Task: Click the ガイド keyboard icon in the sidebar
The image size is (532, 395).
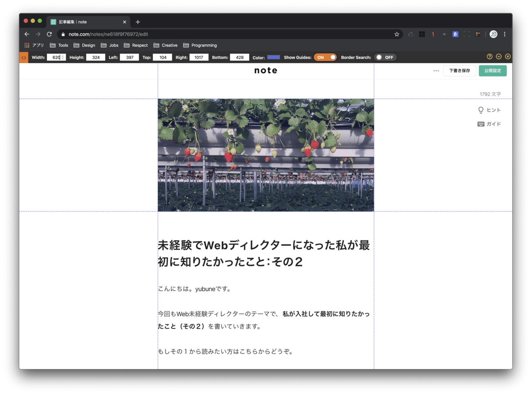Action: coord(481,124)
